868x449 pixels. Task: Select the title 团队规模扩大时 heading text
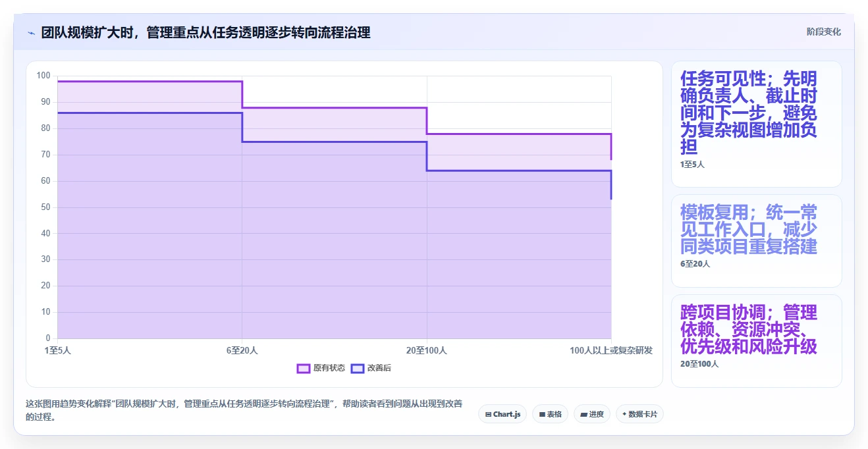click(x=205, y=32)
